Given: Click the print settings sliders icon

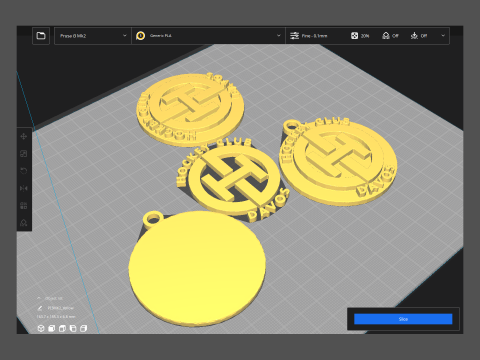Looking at the screenshot, I should click(x=294, y=36).
